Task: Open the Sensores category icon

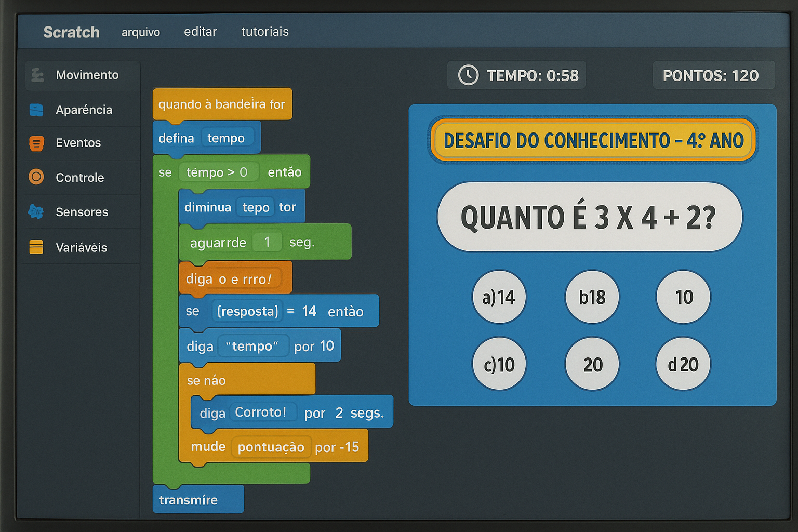Action: point(36,212)
